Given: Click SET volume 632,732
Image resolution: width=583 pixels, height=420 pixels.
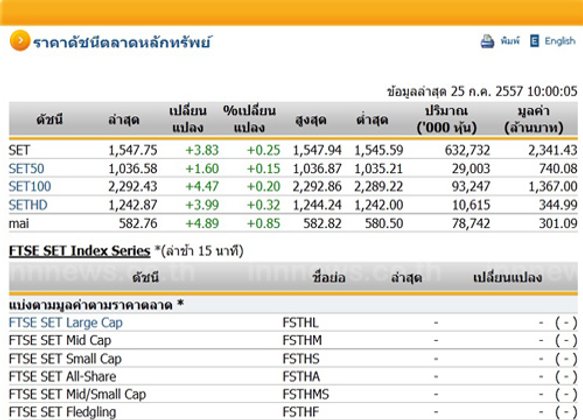Looking at the screenshot, I should pos(467,150).
